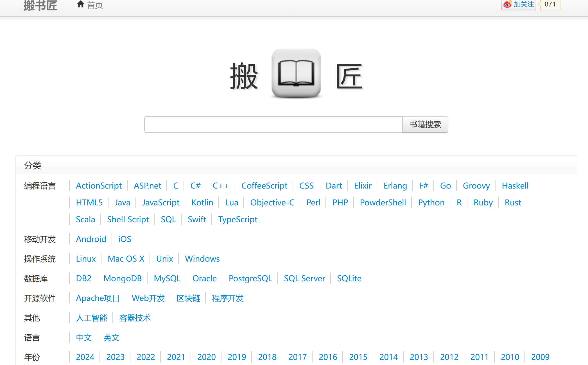588x365 pixels.
Task: Browse Python books
Action: [431, 203]
